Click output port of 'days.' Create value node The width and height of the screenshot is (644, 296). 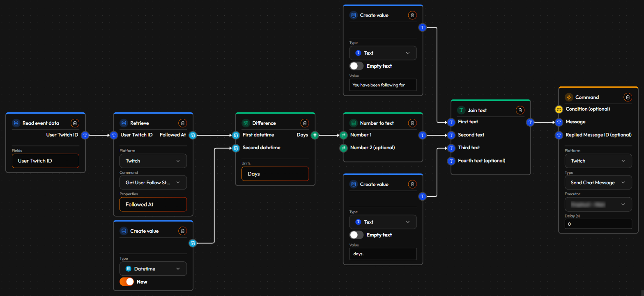click(x=423, y=197)
